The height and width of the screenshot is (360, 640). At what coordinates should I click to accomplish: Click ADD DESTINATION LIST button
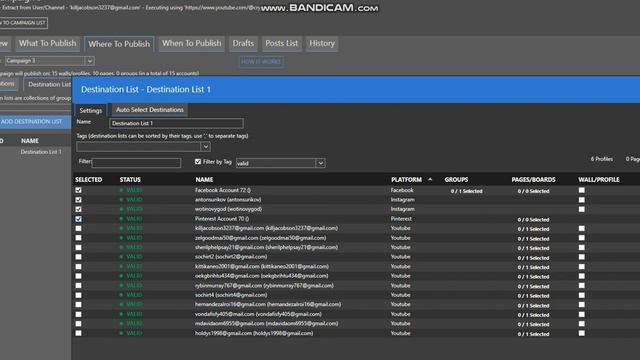coord(32,122)
